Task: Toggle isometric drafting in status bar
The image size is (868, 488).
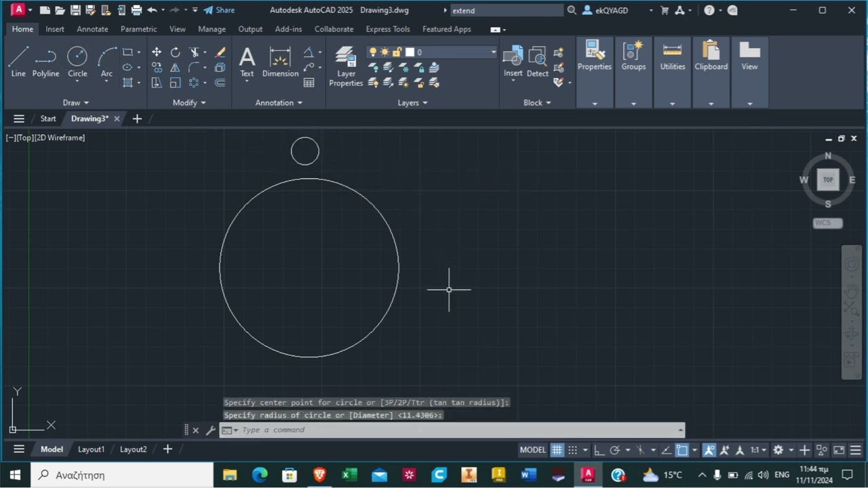Action: [640, 449]
